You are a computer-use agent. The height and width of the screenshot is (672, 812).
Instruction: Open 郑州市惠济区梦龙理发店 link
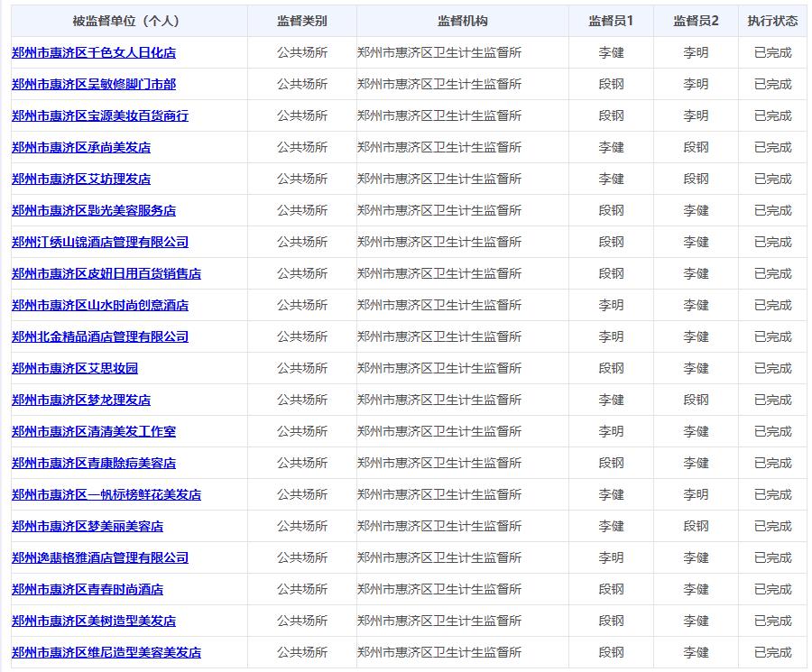pos(81,400)
